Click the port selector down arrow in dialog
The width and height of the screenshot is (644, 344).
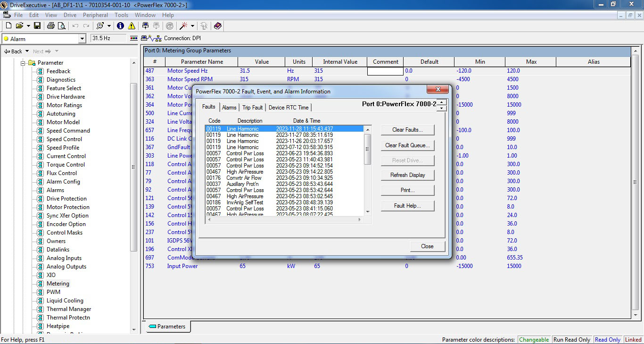pyautogui.click(x=441, y=108)
